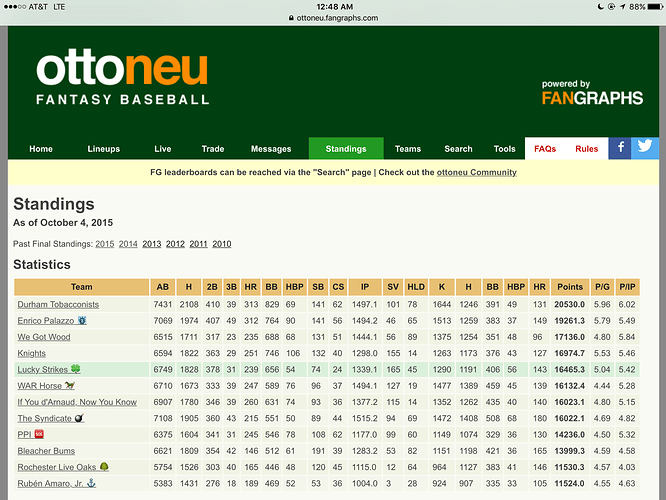This screenshot has width=666, height=500.
Task: Click the Rochester Live Oaks tree icon
Action: (104, 467)
